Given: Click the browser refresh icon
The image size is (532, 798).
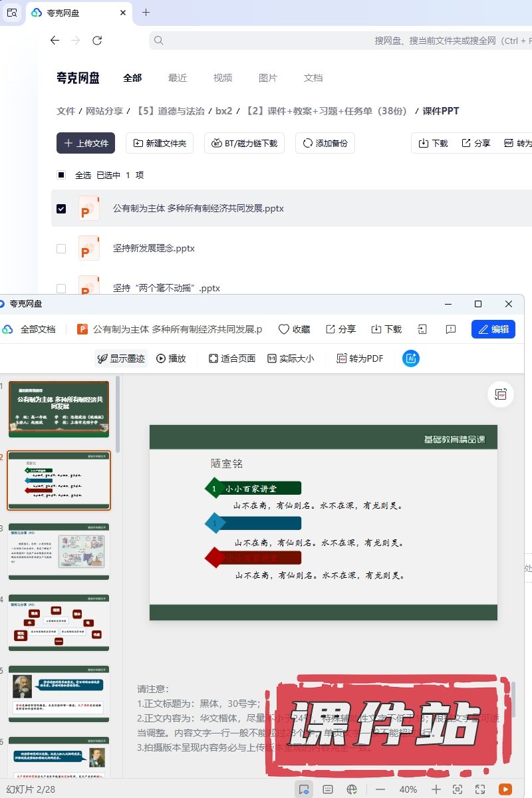Looking at the screenshot, I should [x=97, y=41].
